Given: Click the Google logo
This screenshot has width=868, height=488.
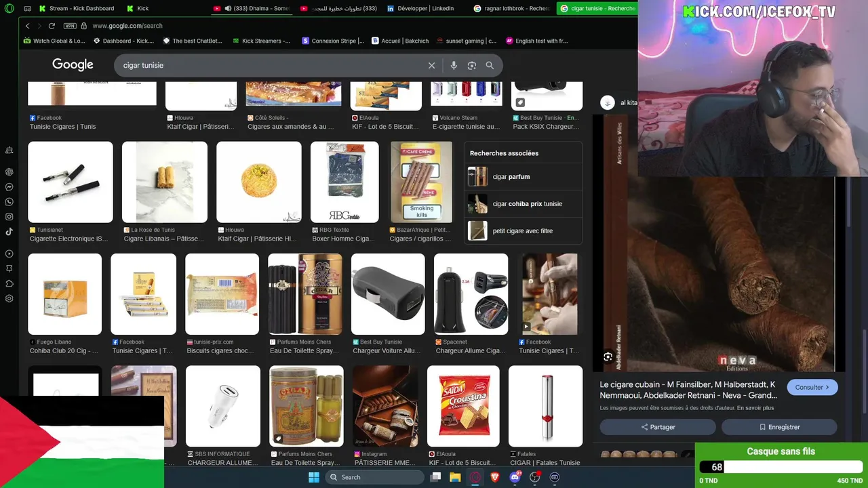Looking at the screenshot, I should 73,65.
